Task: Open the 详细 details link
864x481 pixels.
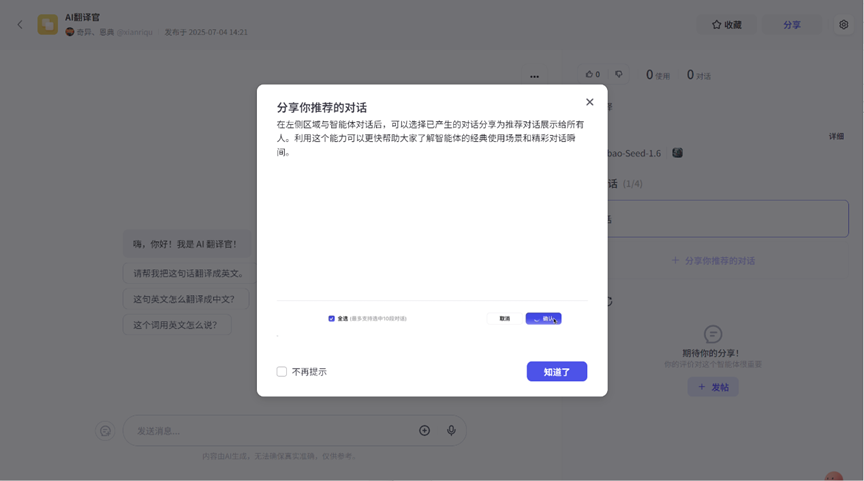Action: [x=836, y=136]
